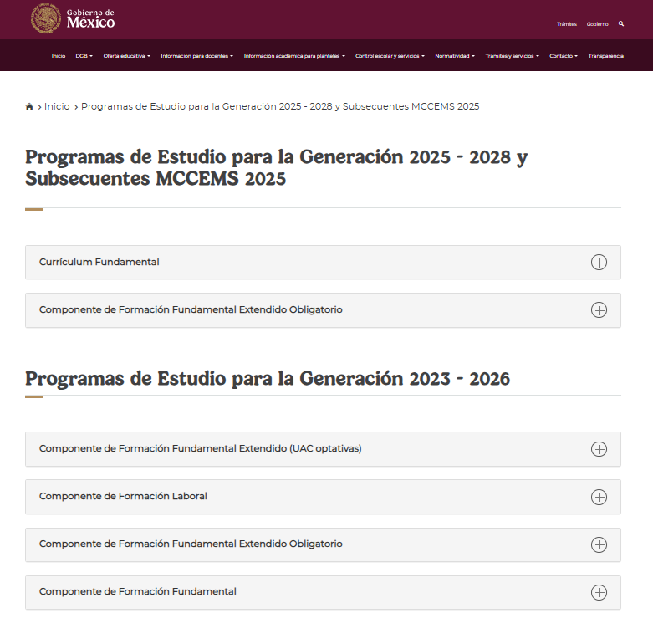This screenshot has width=653, height=644.
Task: Select Inicio in the navigation bar
Action: point(58,56)
